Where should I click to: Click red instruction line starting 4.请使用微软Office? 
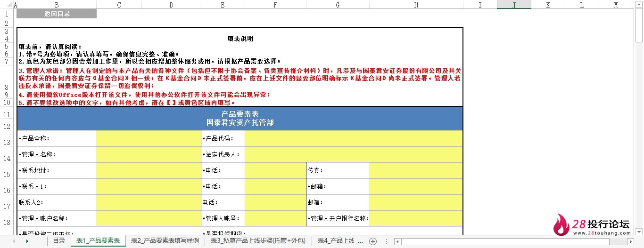[x=144, y=95]
